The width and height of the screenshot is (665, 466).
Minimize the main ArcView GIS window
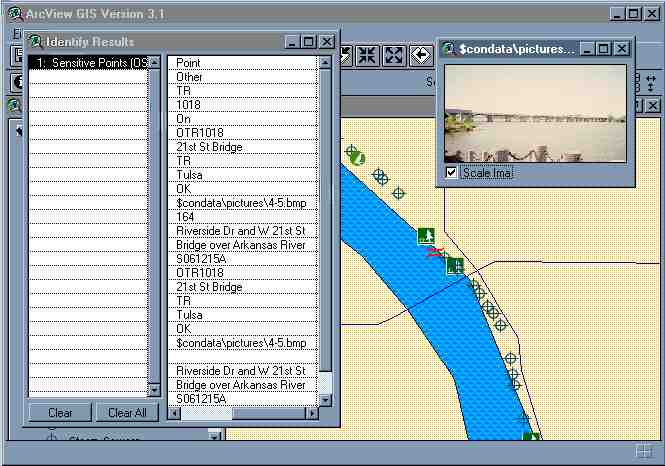click(x=618, y=14)
